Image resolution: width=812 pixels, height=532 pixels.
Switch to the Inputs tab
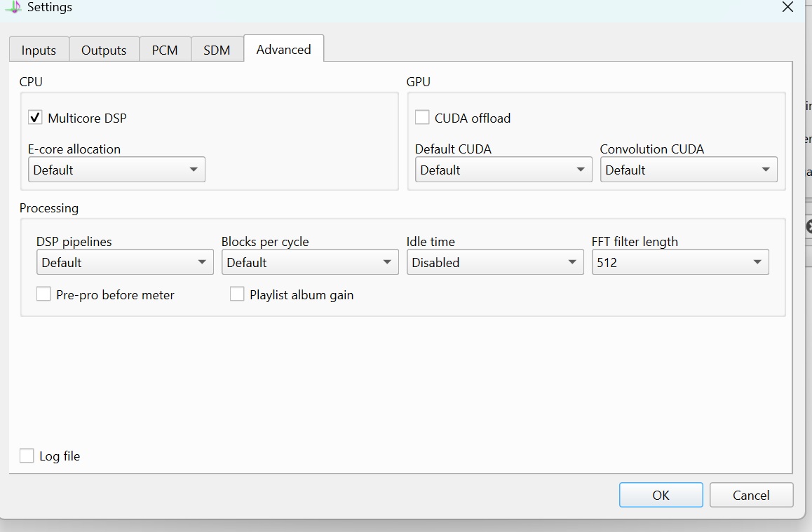(x=39, y=50)
